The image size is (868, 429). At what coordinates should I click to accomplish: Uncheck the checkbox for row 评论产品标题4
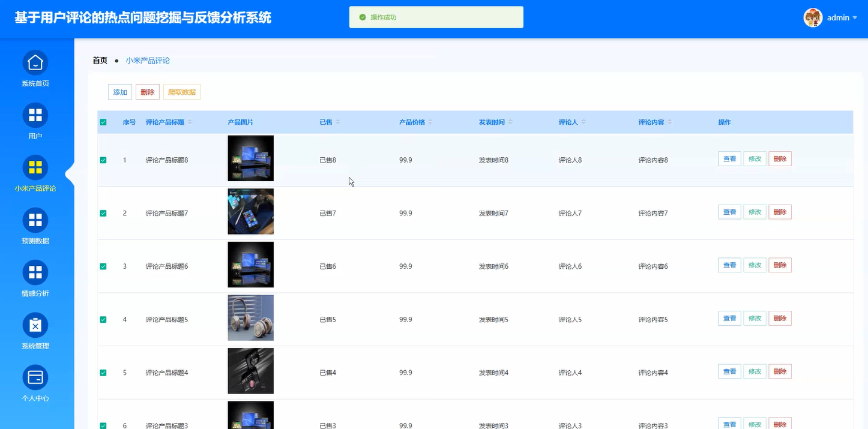(103, 373)
